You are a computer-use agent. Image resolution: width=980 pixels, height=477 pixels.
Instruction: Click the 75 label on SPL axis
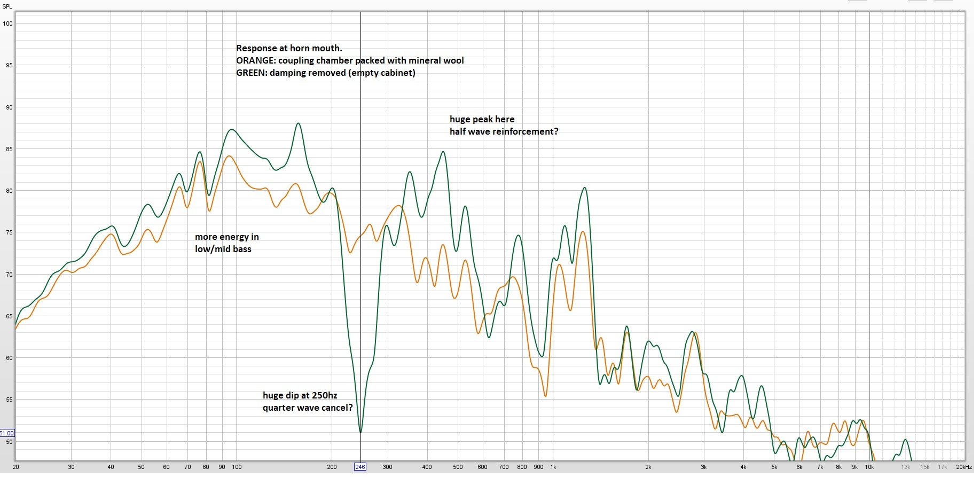pyautogui.click(x=9, y=233)
